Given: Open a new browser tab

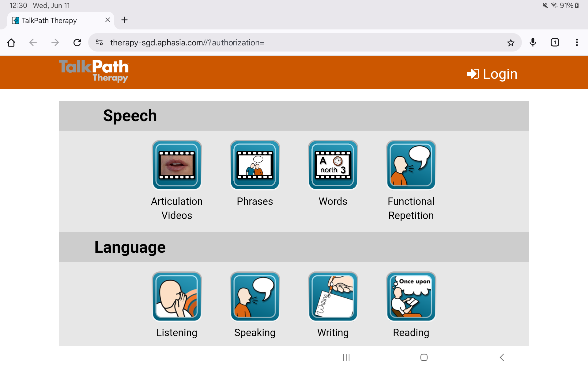Looking at the screenshot, I should [x=124, y=20].
